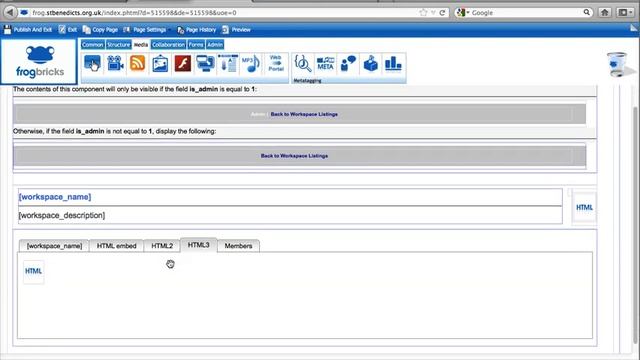Click the non-admin Back to Workspace Listings link
640x360 pixels.
[x=294, y=156]
